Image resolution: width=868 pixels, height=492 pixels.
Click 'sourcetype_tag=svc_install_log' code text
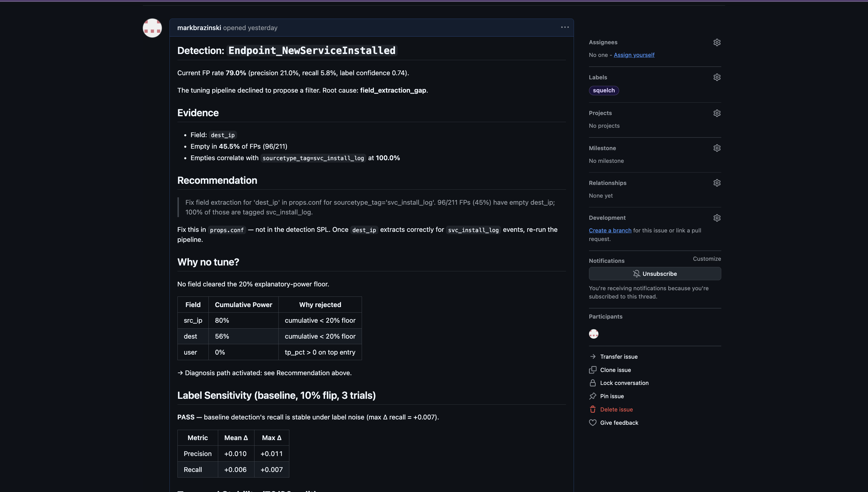[313, 158]
